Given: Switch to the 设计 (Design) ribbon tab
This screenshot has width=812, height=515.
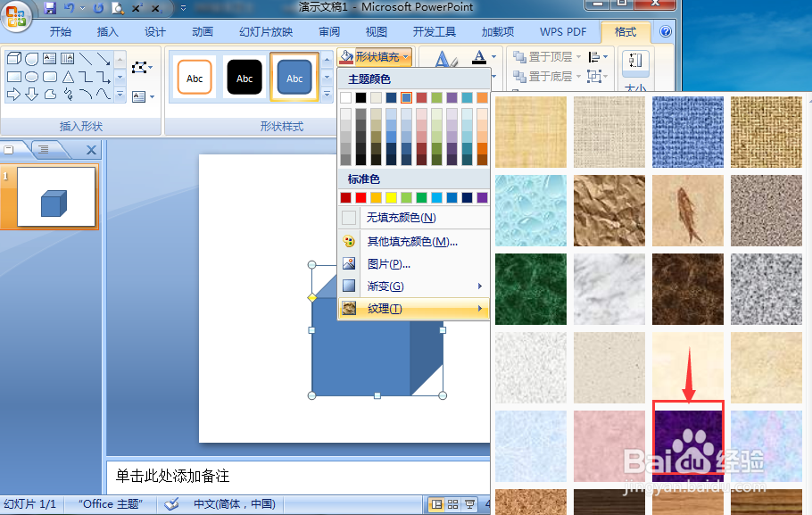Looking at the screenshot, I should tap(155, 31).
